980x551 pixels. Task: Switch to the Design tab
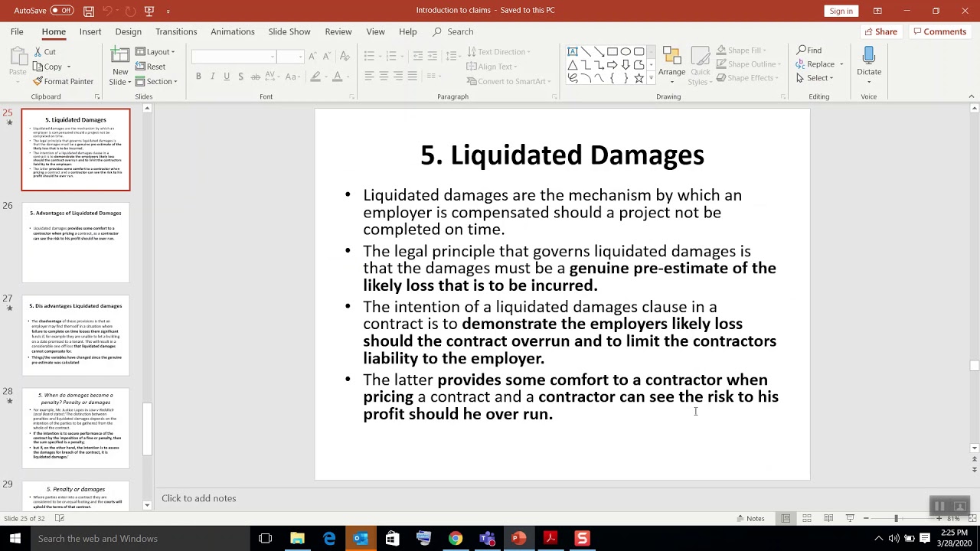(128, 31)
